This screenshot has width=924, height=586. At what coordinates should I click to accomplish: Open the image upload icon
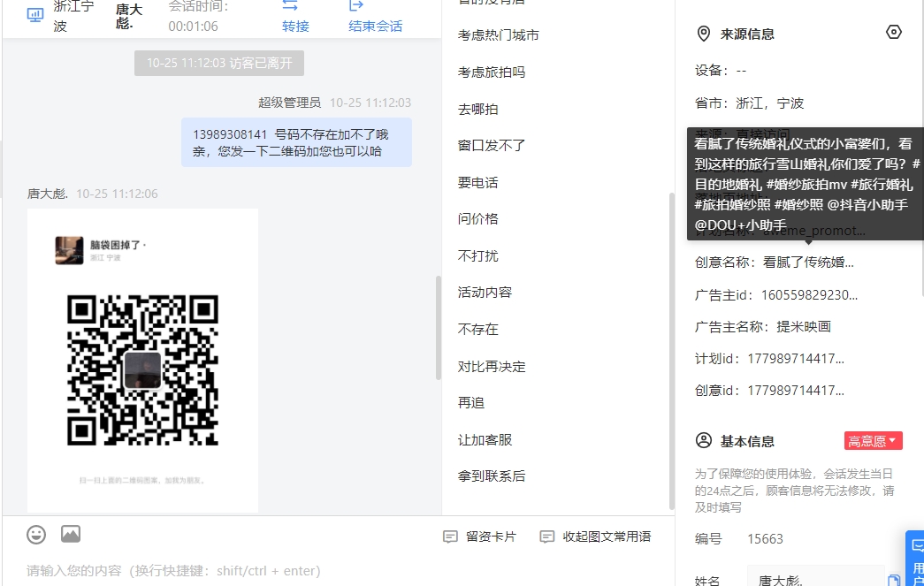click(x=71, y=534)
